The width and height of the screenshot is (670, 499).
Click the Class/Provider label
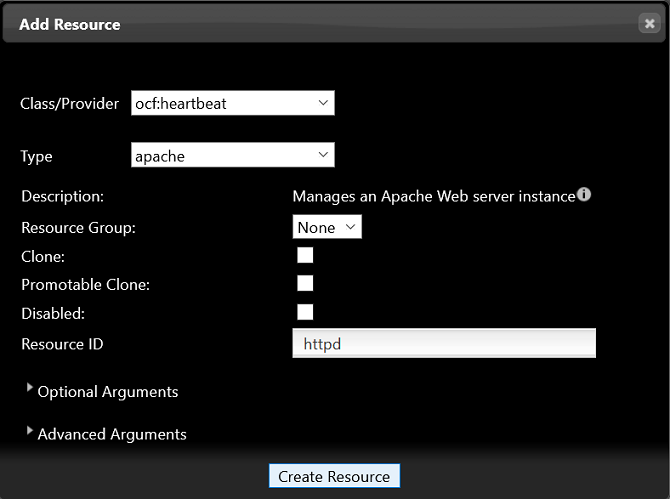click(70, 104)
